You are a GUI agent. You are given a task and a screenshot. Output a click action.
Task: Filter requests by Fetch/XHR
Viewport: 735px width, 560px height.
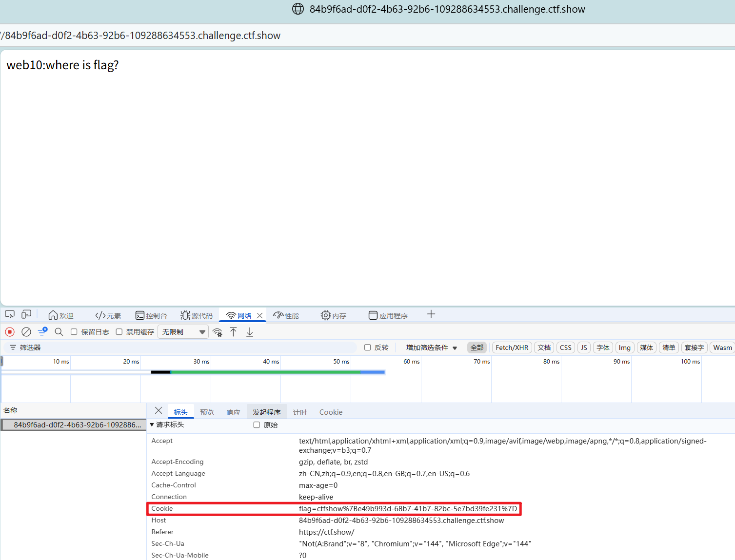512,348
